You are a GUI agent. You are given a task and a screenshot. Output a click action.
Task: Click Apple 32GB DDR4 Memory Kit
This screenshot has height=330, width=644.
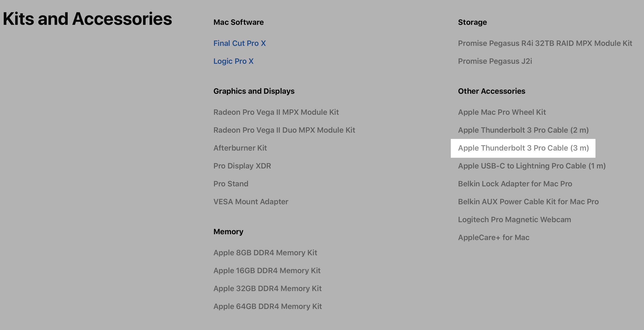pyautogui.click(x=267, y=288)
